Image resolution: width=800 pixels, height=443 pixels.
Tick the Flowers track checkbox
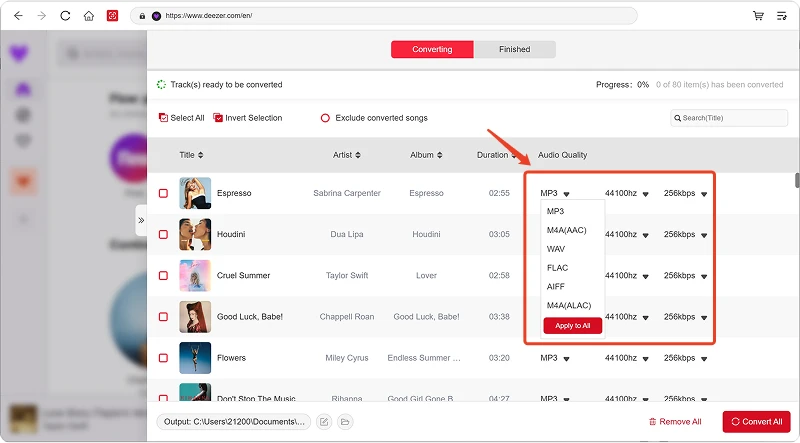163,358
